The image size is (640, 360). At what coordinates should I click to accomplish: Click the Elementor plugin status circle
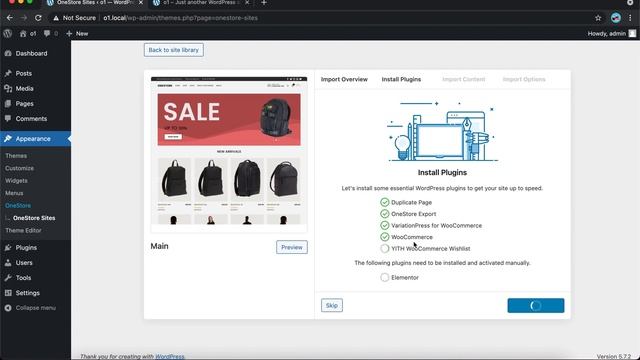pos(384,278)
